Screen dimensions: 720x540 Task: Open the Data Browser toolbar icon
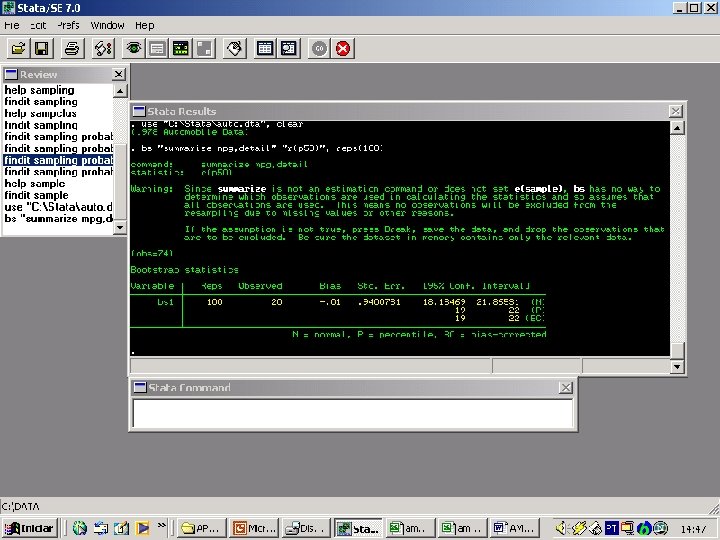[288, 48]
